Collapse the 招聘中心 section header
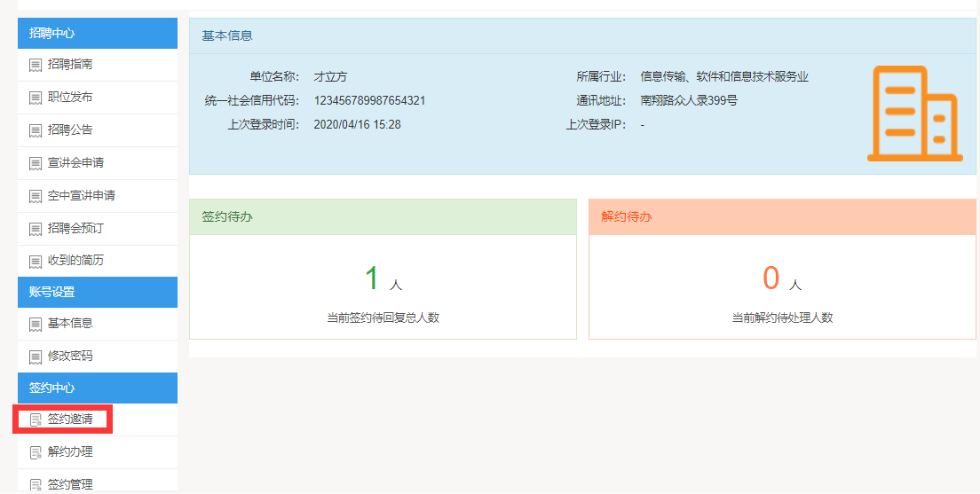The width and height of the screenshot is (980, 494). point(97,34)
